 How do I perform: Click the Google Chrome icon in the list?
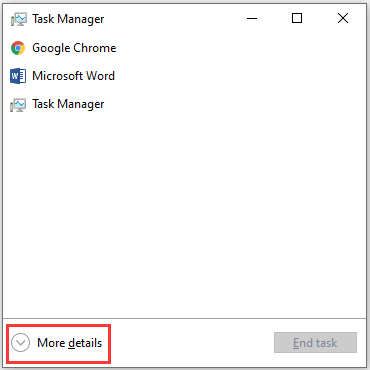pyautogui.click(x=18, y=48)
